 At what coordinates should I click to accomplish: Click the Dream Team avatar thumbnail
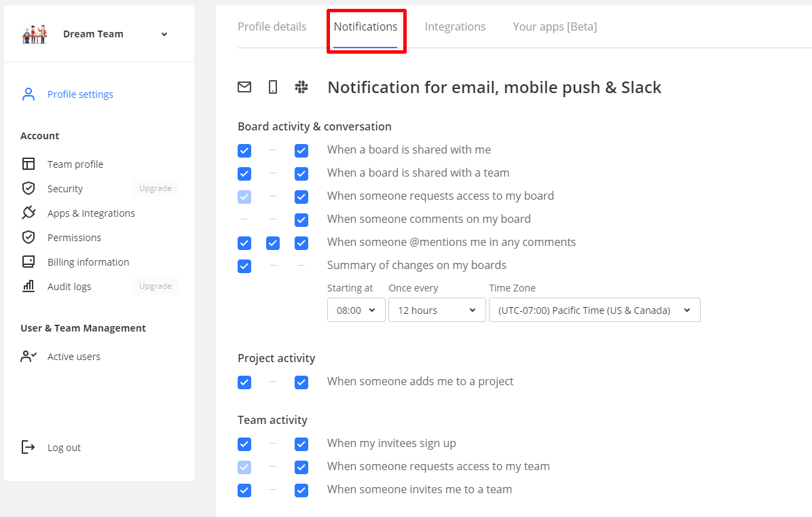click(35, 34)
